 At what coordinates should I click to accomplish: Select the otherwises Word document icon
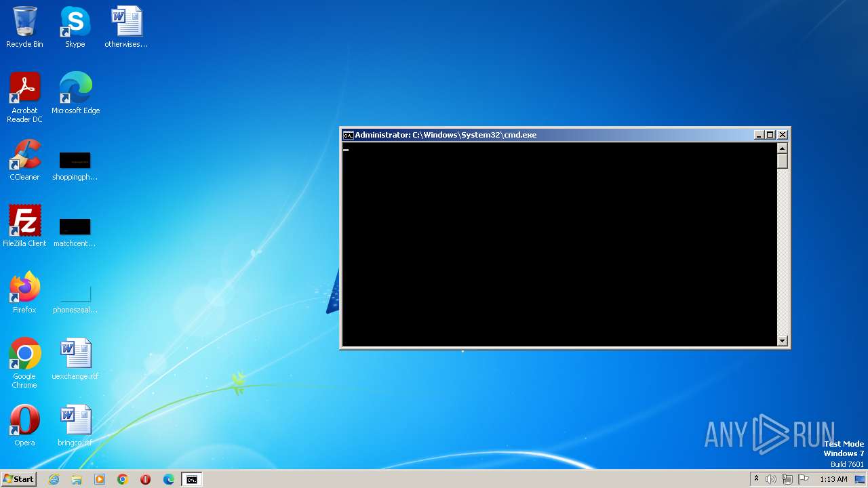click(126, 27)
